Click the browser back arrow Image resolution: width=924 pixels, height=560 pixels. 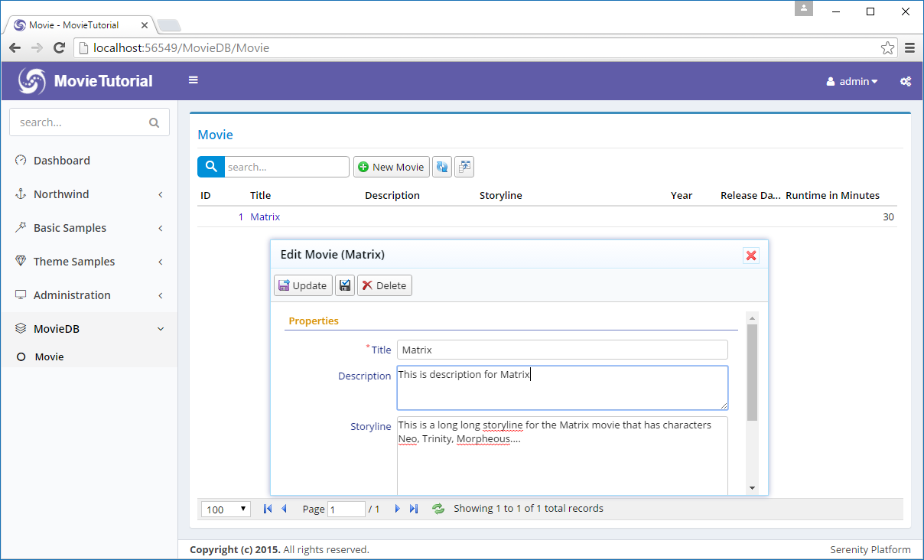pyautogui.click(x=15, y=48)
